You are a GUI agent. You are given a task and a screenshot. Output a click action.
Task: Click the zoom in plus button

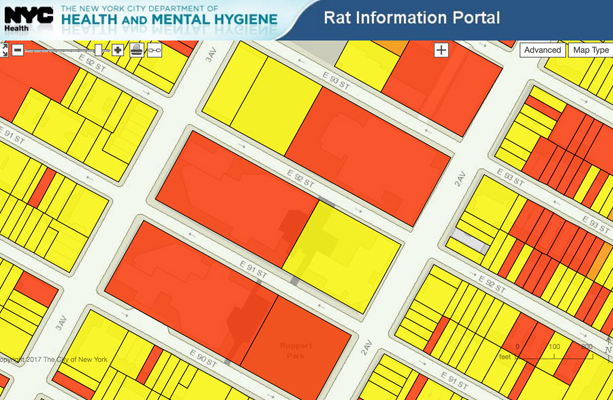click(117, 49)
